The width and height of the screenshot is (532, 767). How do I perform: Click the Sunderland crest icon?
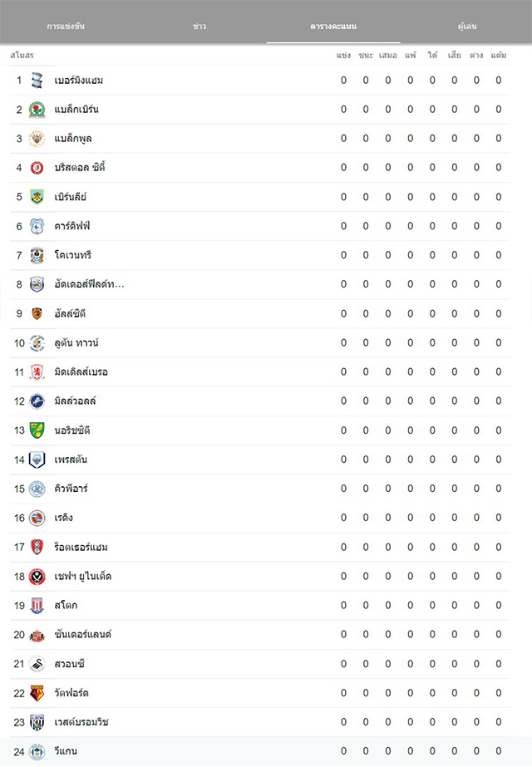tap(37, 635)
